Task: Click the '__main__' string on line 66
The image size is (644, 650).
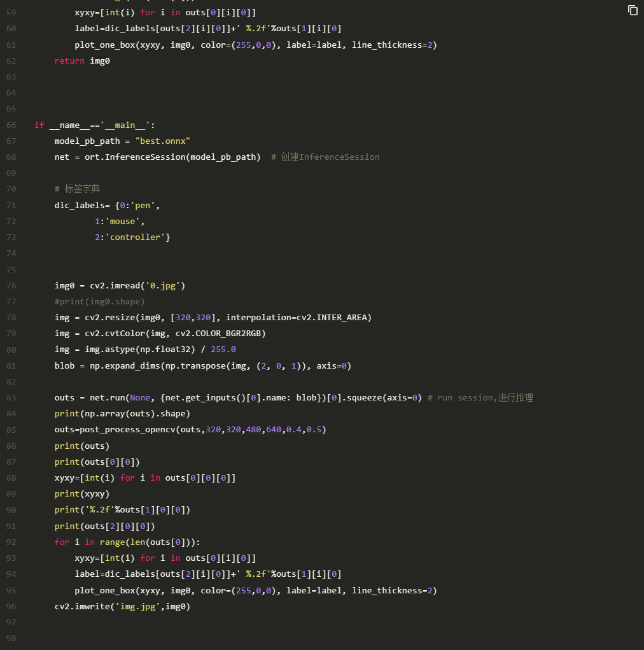Action: [125, 125]
